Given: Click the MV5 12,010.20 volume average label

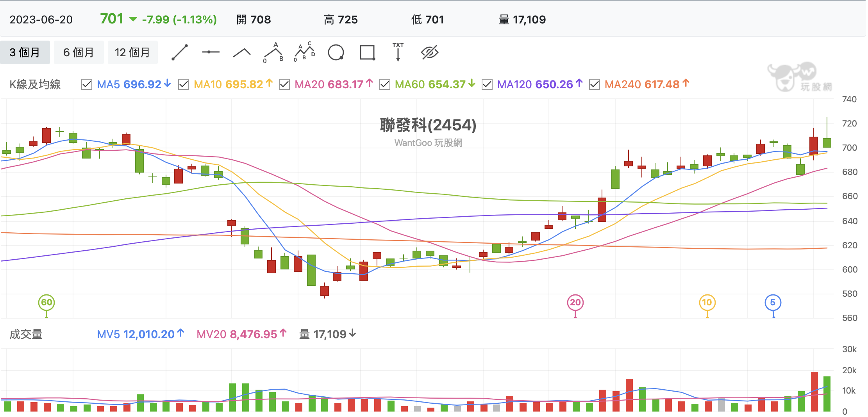Looking at the screenshot, I should coord(141,334).
